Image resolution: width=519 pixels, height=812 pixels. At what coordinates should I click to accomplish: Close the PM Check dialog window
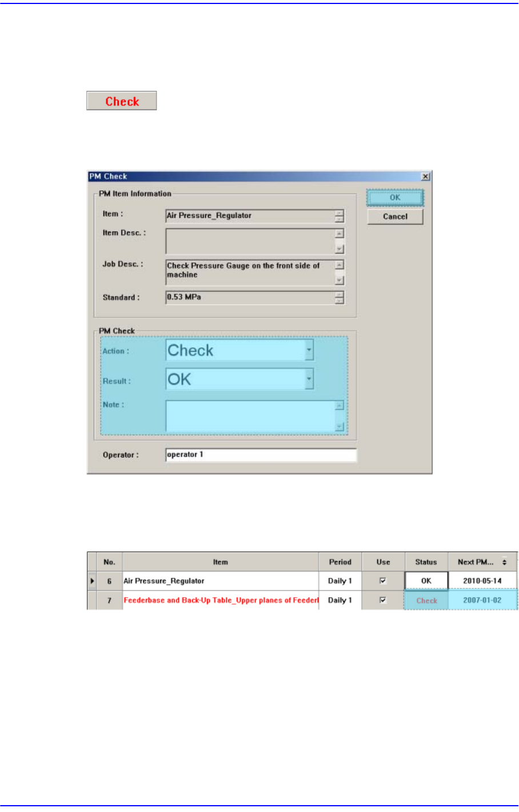click(x=425, y=177)
